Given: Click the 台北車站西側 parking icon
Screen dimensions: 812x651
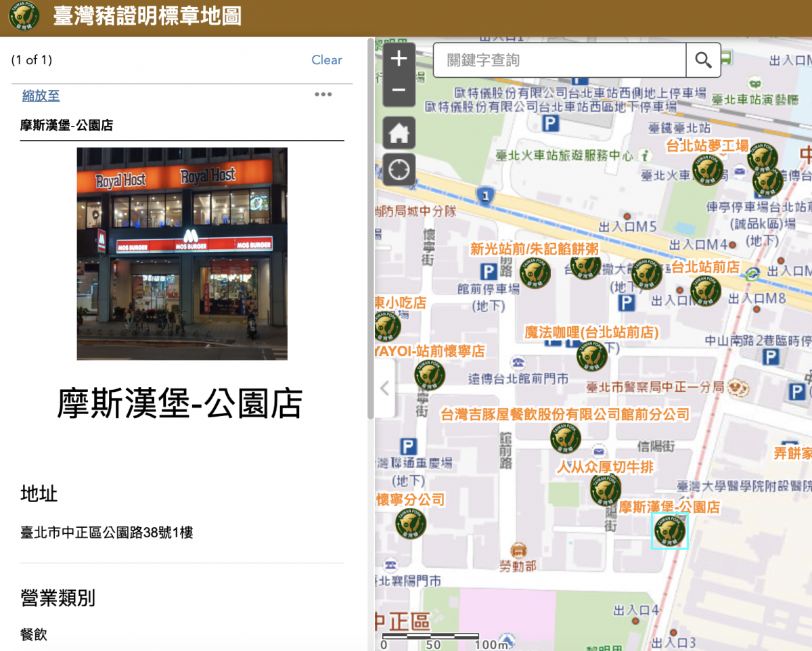Looking at the screenshot, I should coord(551,123).
